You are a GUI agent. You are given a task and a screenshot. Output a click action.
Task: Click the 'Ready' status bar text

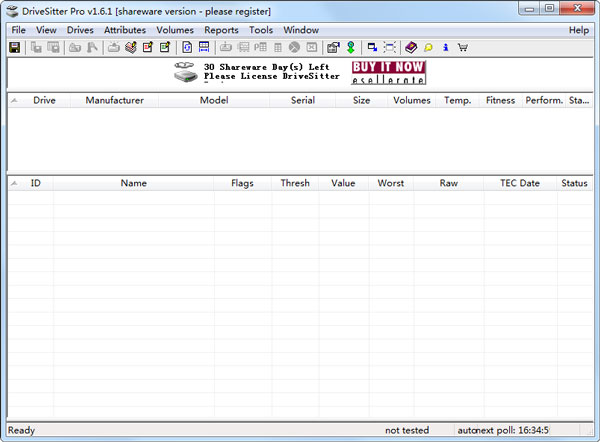coord(21,431)
